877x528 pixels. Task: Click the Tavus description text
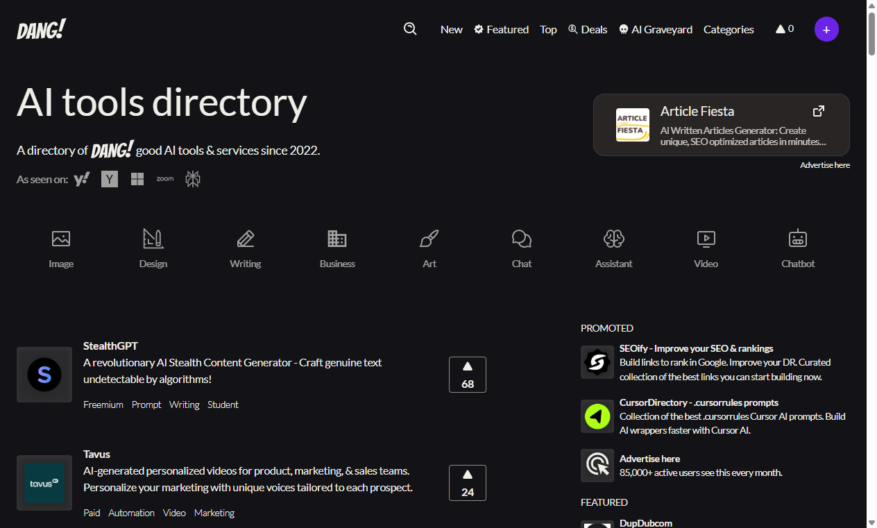tap(248, 479)
